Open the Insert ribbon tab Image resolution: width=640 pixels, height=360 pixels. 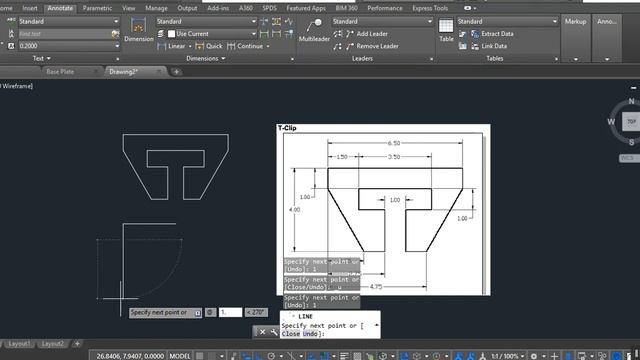coord(30,8)
